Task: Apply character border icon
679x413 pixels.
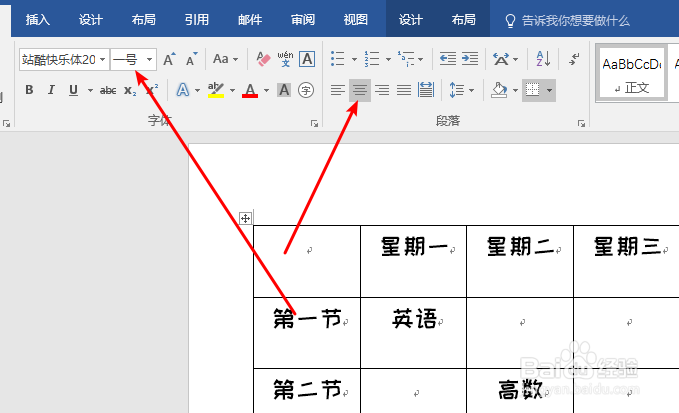Action: coord(307,59)
